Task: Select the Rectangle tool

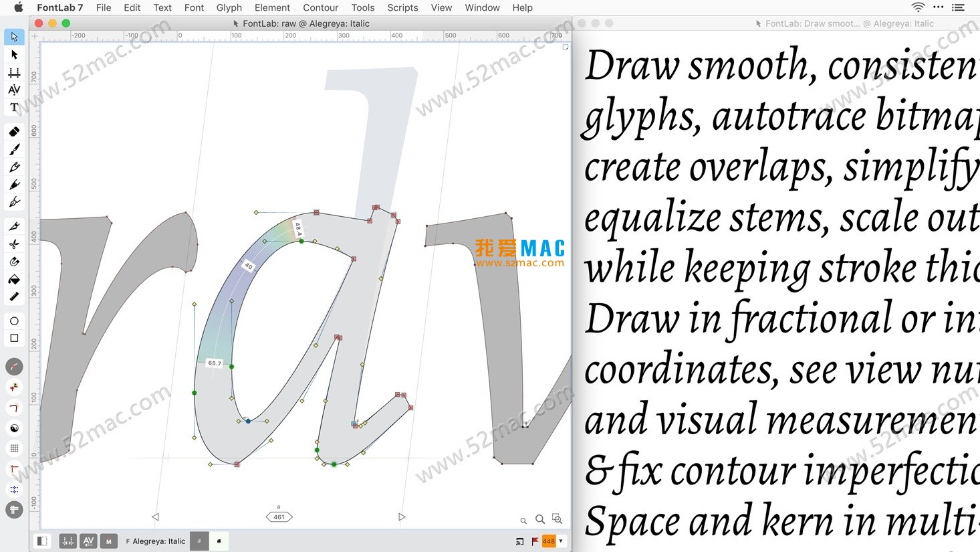Action: 14,339
